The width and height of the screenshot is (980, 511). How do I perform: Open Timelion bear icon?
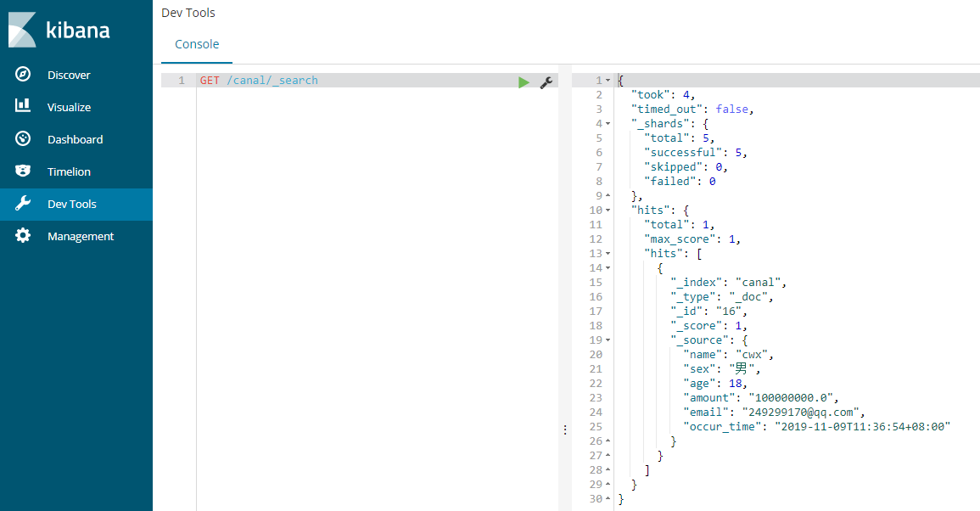pyautogui.click(x=23, y=171)
